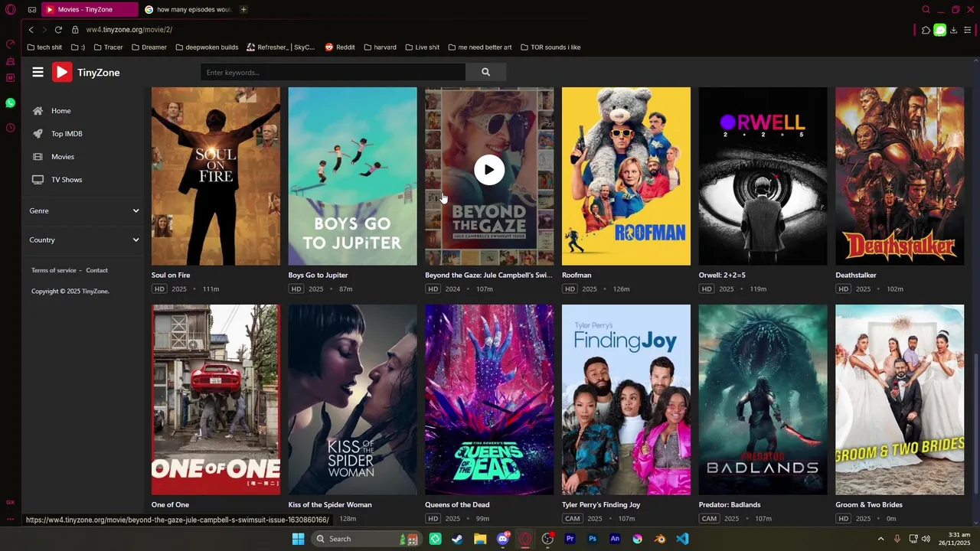Open the 'me need better art' bookmarks folder
The height and width of the screenshot is (551, 980).
479,47
